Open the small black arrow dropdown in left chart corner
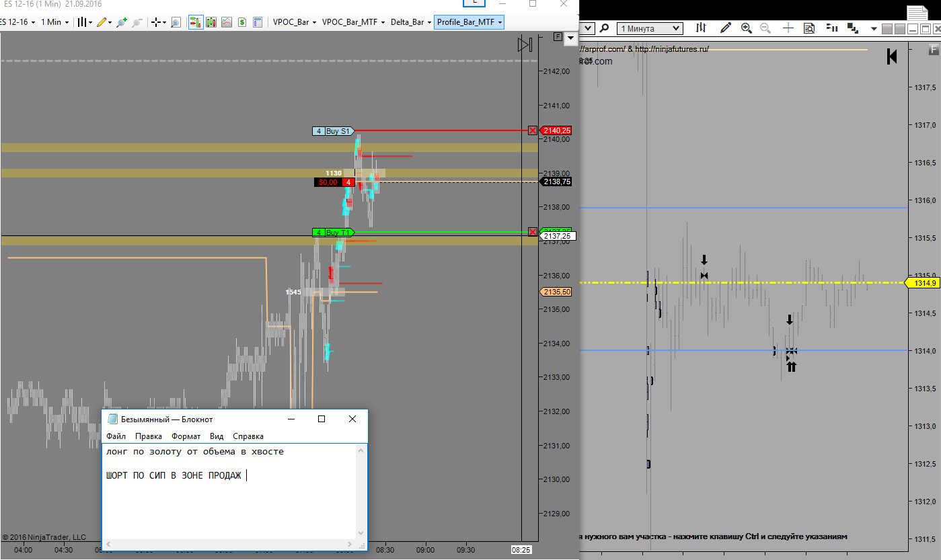The width and height of the screenshot is (941, 560). click(x=571, y=39)
